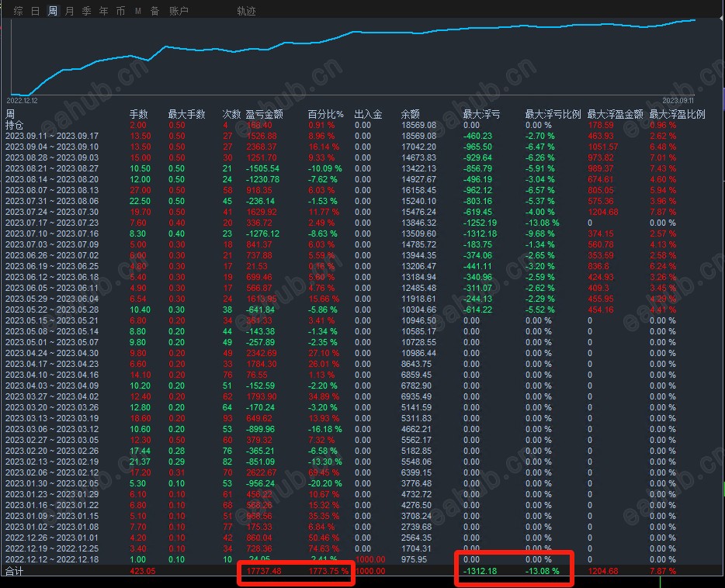Viewport: 725px width, 588px height.
Task: Click the 手数 column header
Action: click(x=138, y=114)
